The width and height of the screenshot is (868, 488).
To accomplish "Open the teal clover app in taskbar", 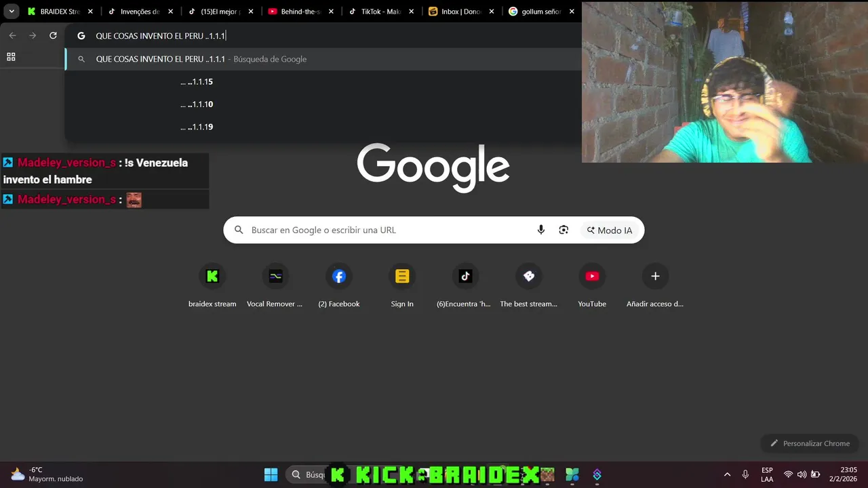I will [x=572, y=474].
